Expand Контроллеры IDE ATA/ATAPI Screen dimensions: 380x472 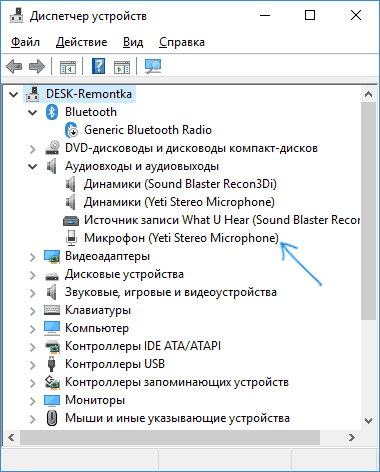click(33, 347)
